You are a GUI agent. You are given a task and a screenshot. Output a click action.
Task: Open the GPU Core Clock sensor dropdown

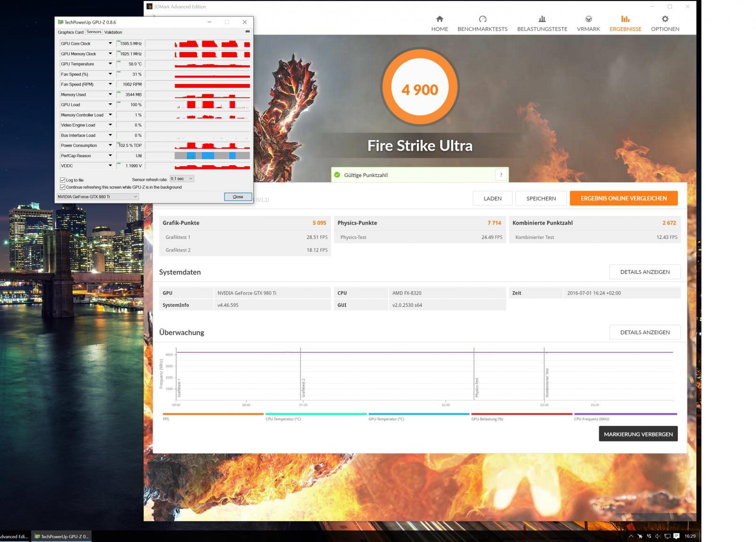[110, 43]
